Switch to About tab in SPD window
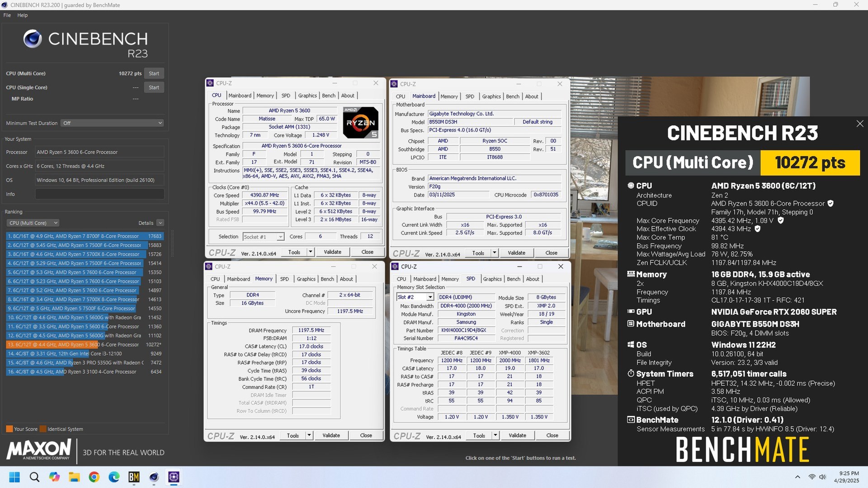Screen dimensions: 868x488 pos(533,279)
